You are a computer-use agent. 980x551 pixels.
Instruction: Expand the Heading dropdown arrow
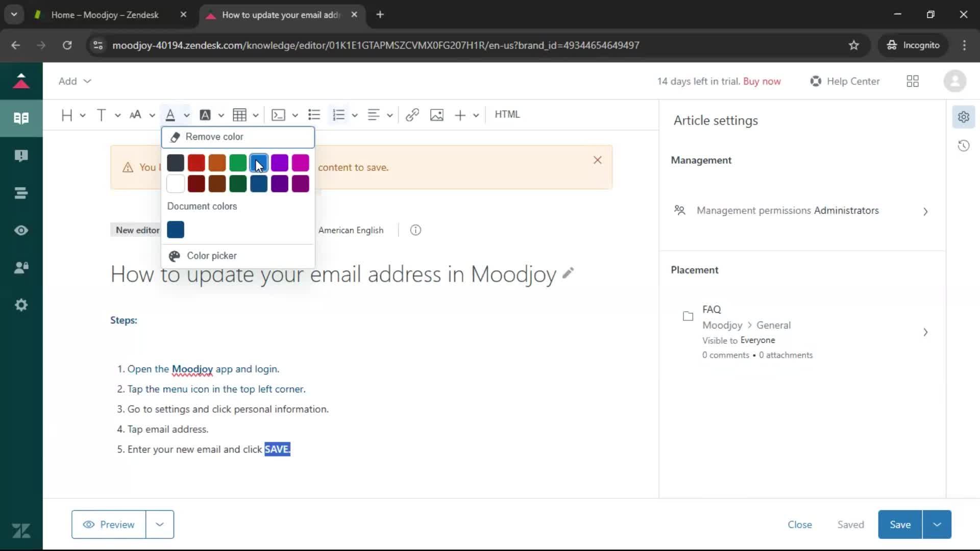tap(83, 115)
